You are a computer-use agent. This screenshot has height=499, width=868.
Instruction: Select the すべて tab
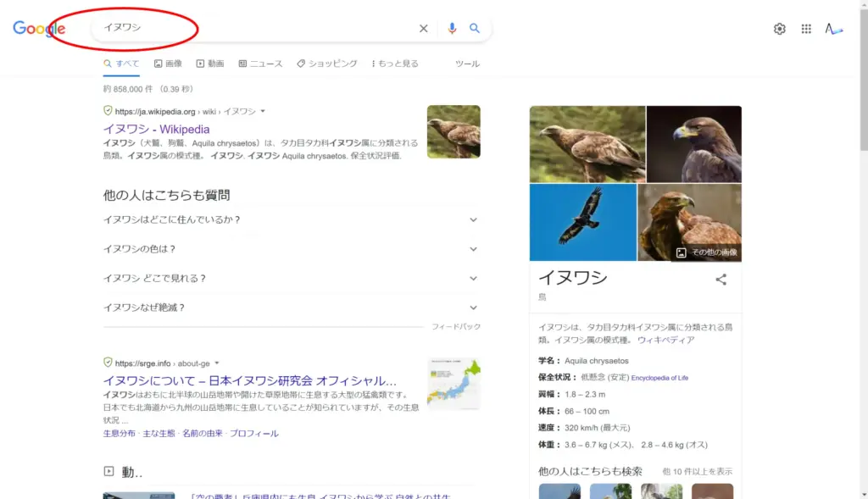click(121, 64)
